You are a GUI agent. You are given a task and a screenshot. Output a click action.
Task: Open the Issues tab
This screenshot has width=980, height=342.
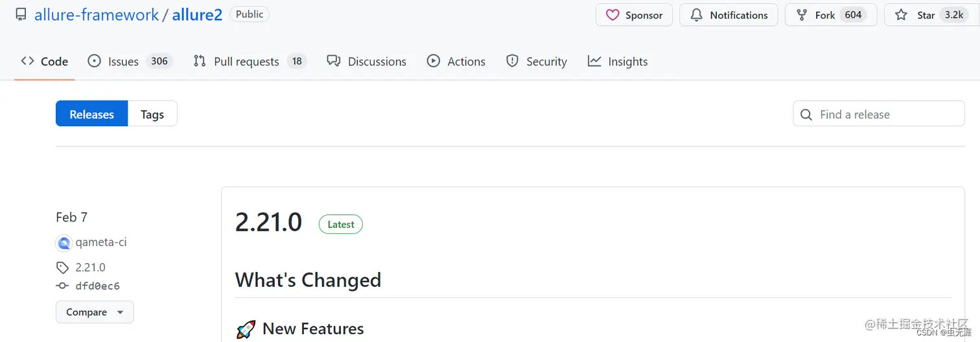123,62
